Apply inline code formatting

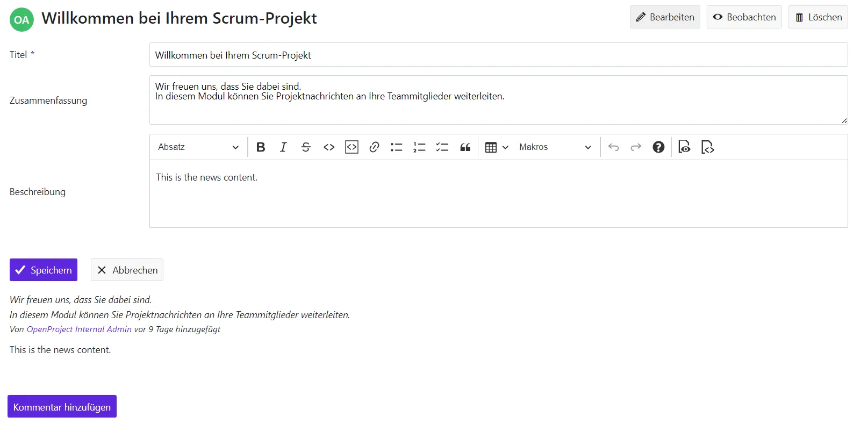click(329, 147)
